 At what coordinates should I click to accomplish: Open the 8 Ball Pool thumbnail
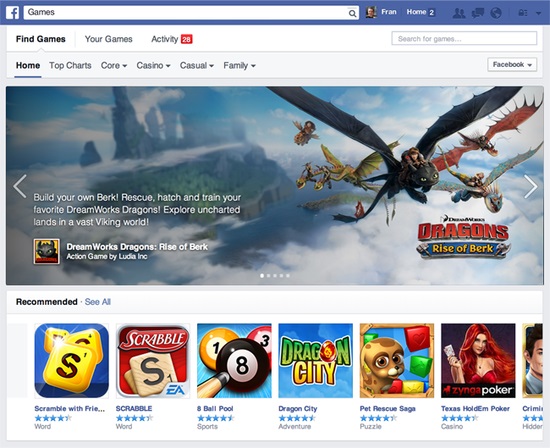(234, 361)
